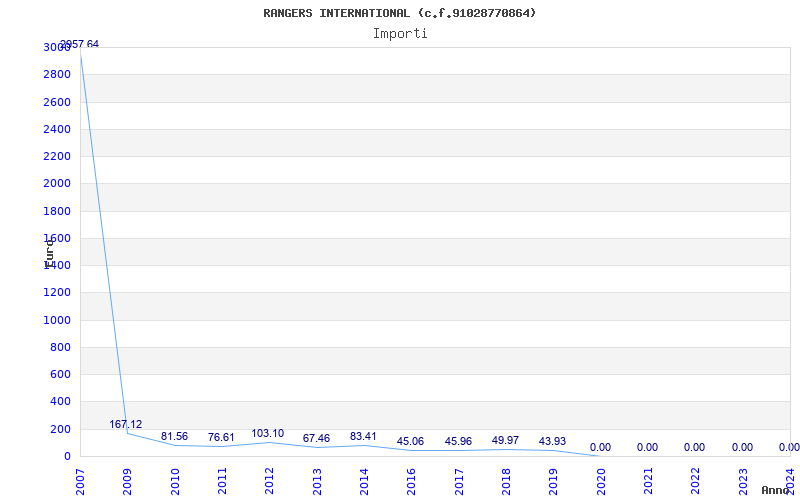Screen dimensions: 800x500
Task: Select the 2957.64 peak data label
Action: tap(80, 44)
